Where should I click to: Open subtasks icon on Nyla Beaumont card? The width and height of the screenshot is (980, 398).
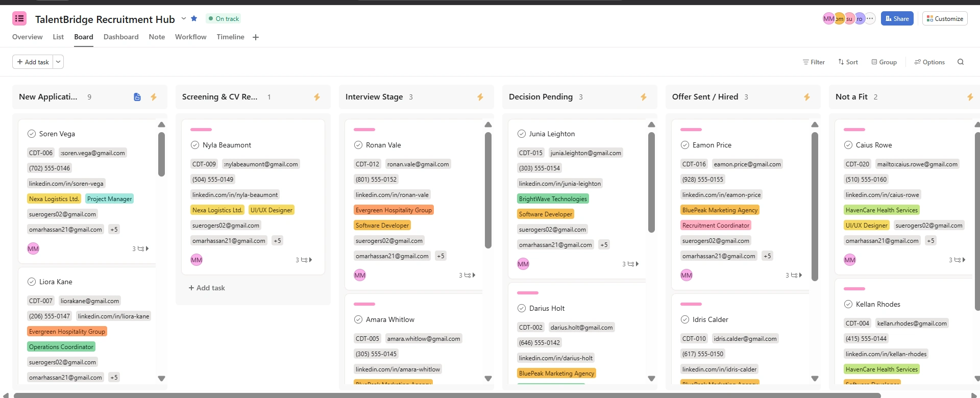tap(304, 260)
